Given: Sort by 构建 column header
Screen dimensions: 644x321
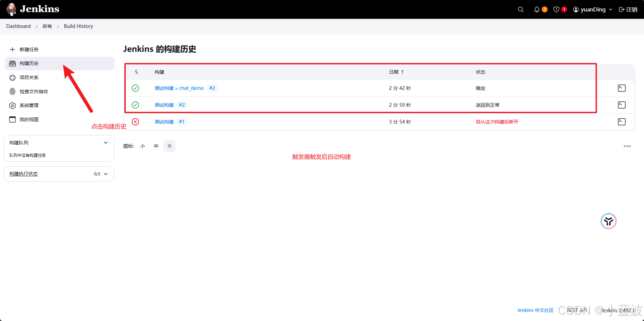Looking at the screenshot, I should pos(159,72).
